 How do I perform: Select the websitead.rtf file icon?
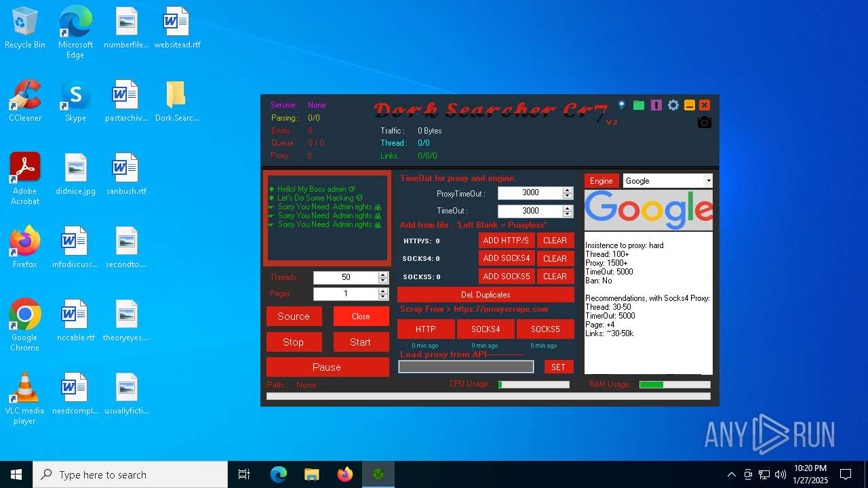[176, 28]
